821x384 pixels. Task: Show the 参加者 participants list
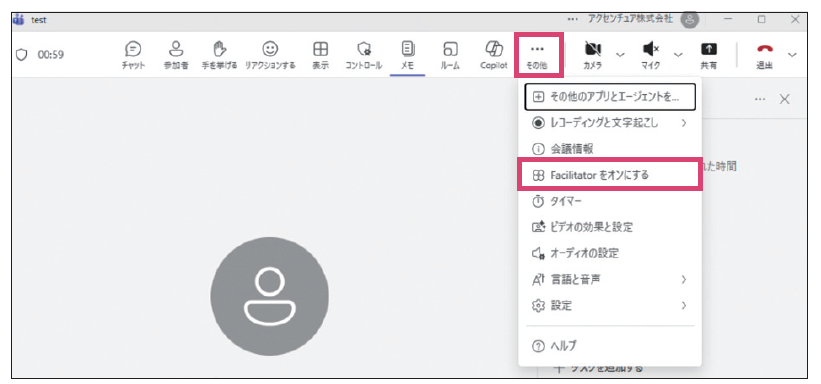coord(175,55)
